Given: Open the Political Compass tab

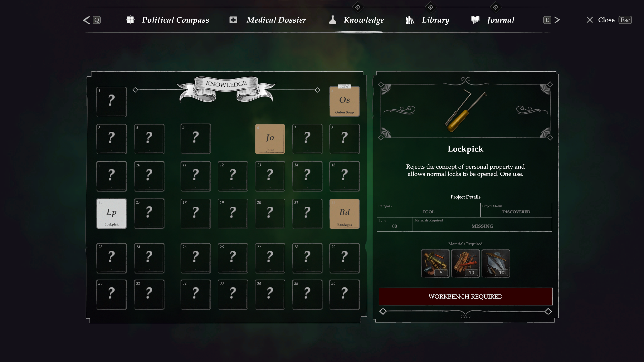Looking at the screenshot, I should click(x=168, y=20).
